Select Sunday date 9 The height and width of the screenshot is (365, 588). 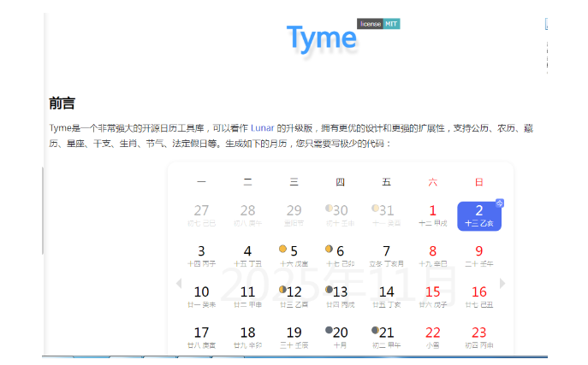[479, 256]
